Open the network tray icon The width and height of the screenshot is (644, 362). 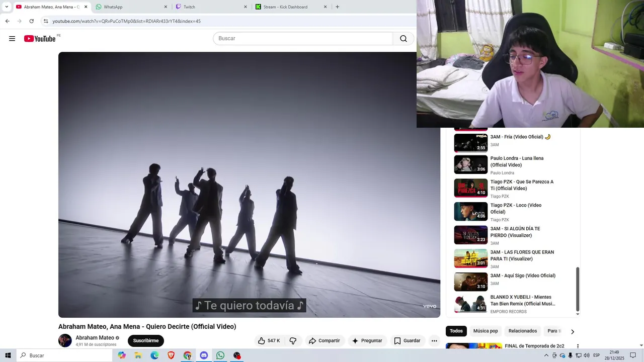click(x=578, y=355)
